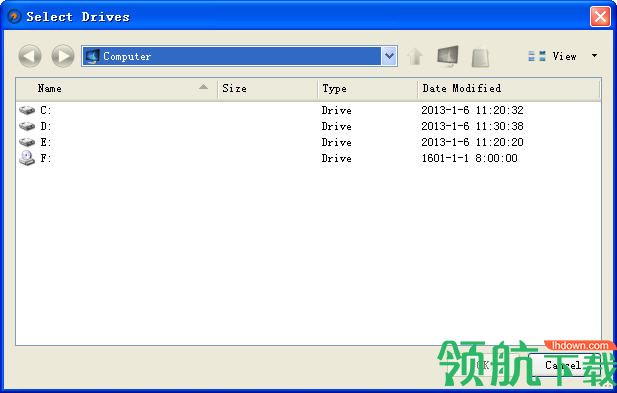Expand the View dropdown arrow

(x=594, y=56)
